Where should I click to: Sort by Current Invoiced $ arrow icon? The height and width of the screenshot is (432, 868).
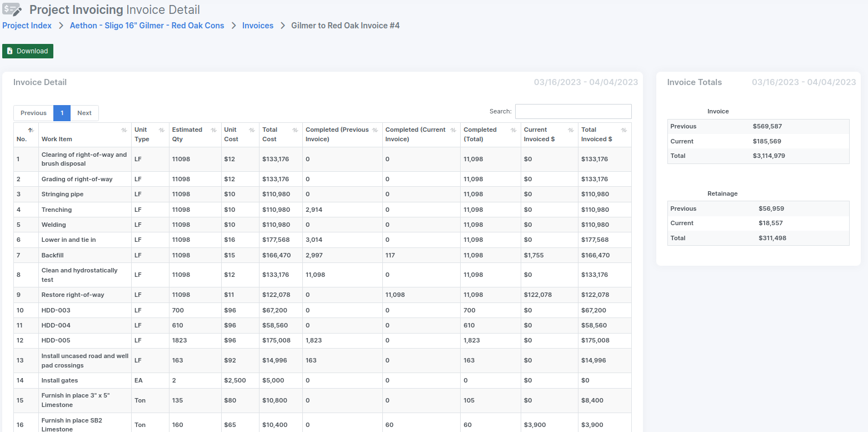571,130
